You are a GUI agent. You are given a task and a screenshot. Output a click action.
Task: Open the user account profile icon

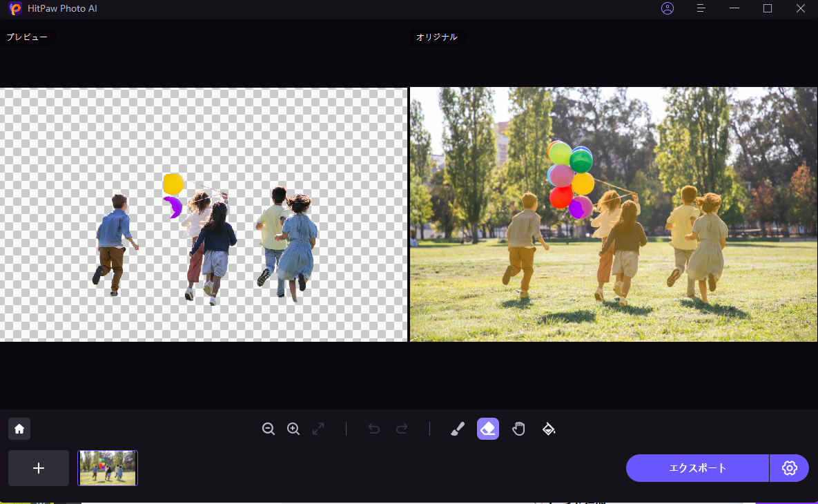(667, 8)
